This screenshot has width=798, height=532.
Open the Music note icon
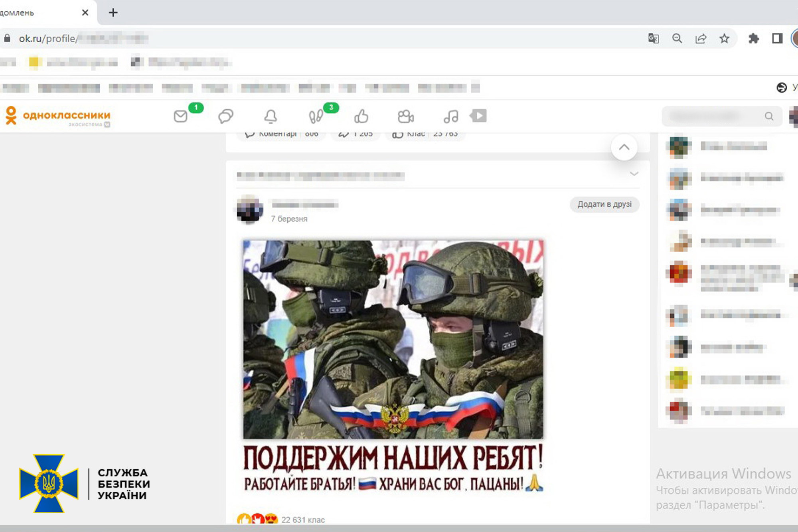pos(451,117)
